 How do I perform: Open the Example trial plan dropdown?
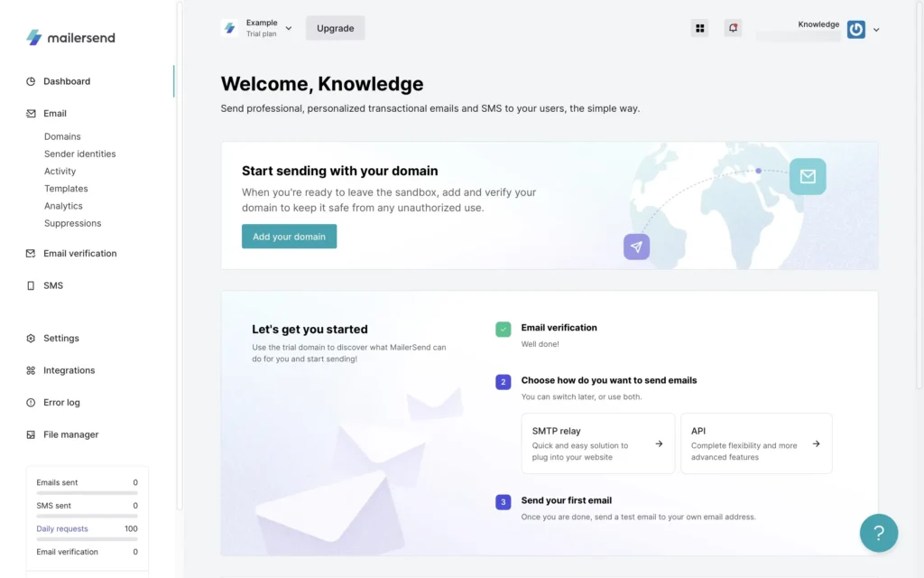(x=258, y=28)
